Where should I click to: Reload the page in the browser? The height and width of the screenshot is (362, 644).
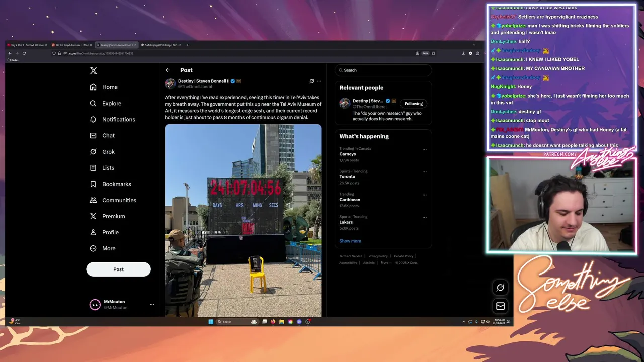click(24, 53)
